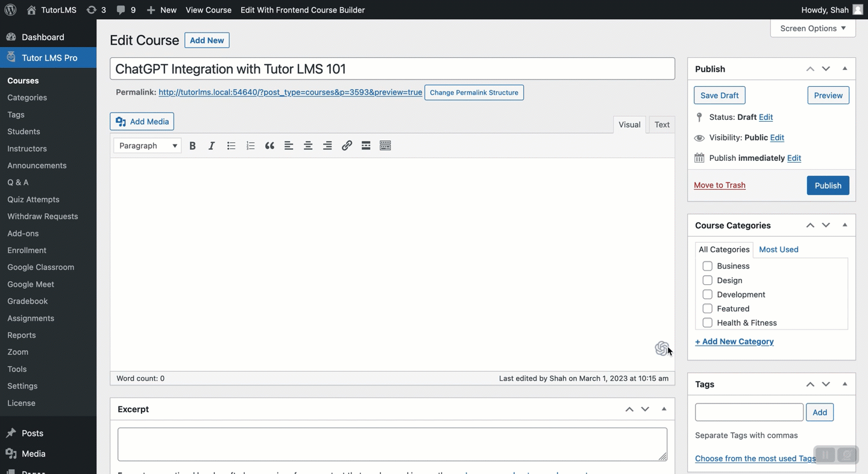The height and width of the screenshot is (474, 868).
Task: Collapse the Publish panel
Action: 844,69
